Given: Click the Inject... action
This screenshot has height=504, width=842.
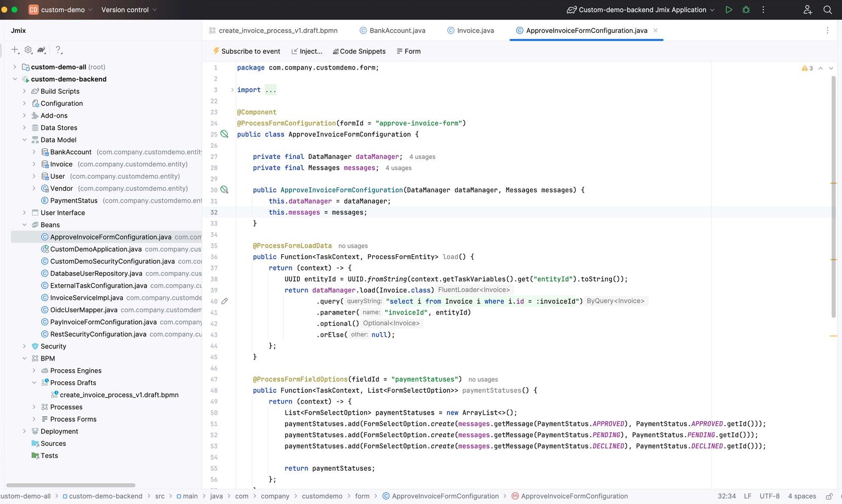Looking at the screenshot, I should [307, 51].
